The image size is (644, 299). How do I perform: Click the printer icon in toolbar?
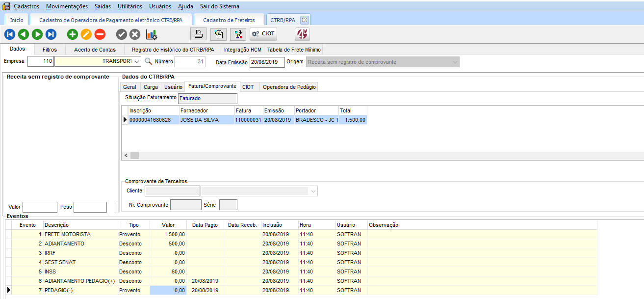click(199, 34)
